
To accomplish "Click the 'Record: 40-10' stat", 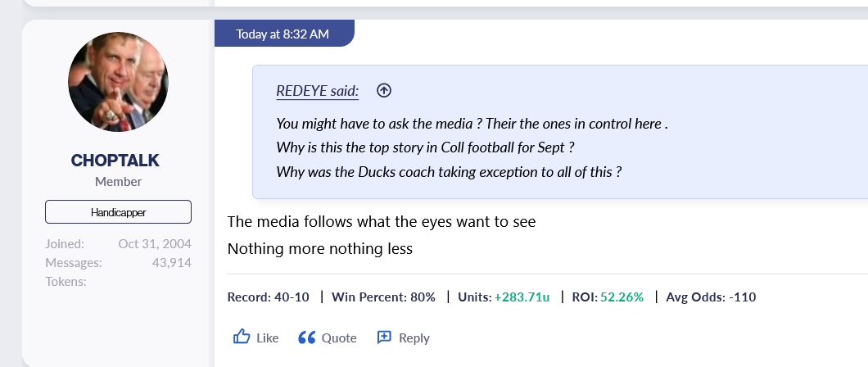I will [268, 297].
